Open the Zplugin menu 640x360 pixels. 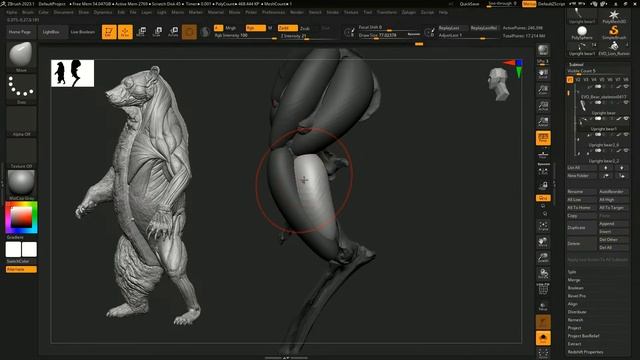(x=409, y=12)
